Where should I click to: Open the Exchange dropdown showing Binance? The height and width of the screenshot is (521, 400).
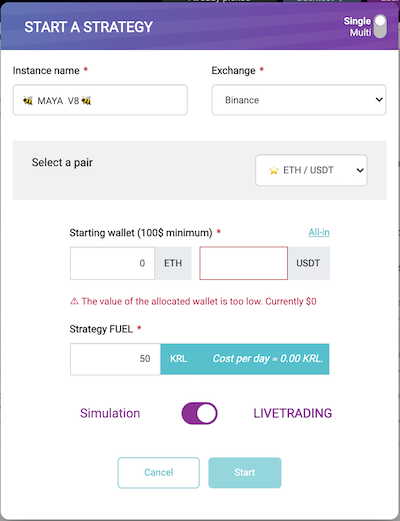299,100
